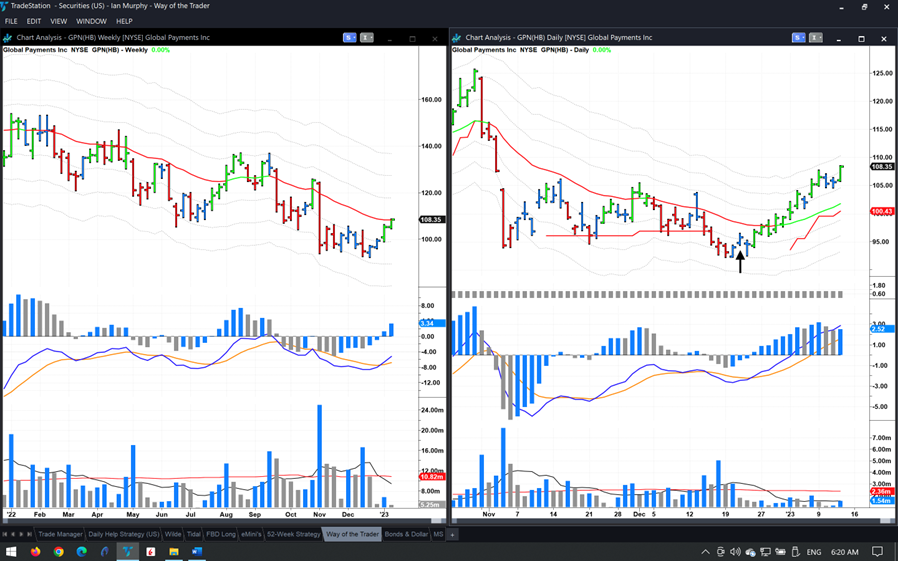Open the Daily chart's symbol link S dropdown
Viewport: 898px width, 561px height.
[x=798, y=38]
